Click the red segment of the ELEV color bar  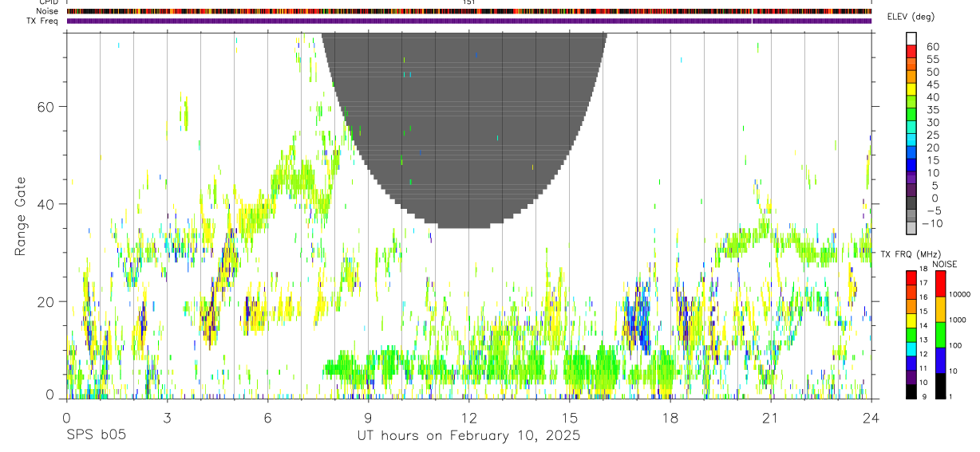click(x=911, y=52)
